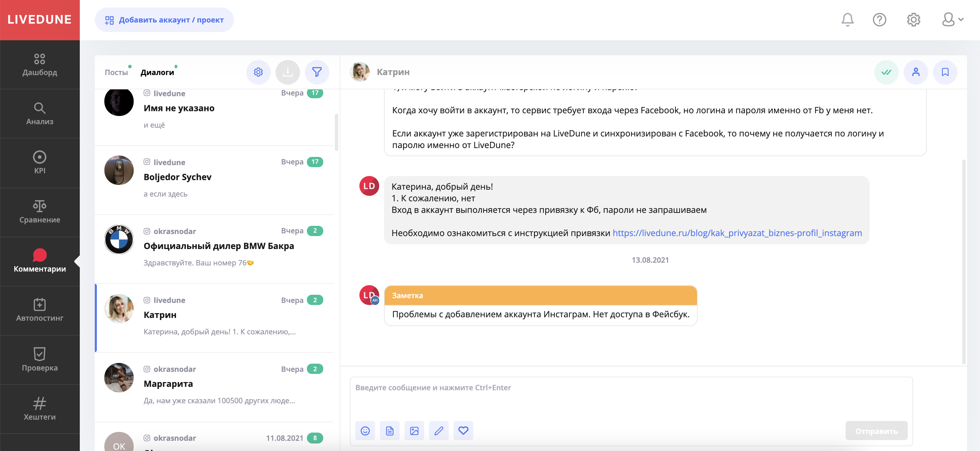Open the Сравнение sidebar section
980x451 pixels.
tap(40, 212)
